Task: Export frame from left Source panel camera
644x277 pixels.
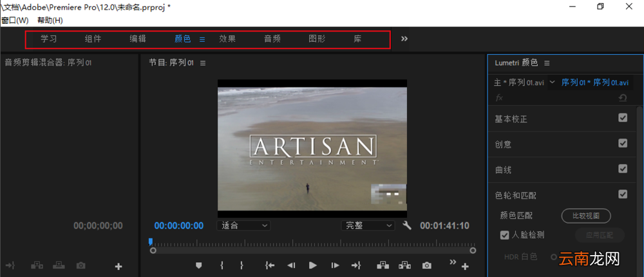Action: (x=81, y=265)
